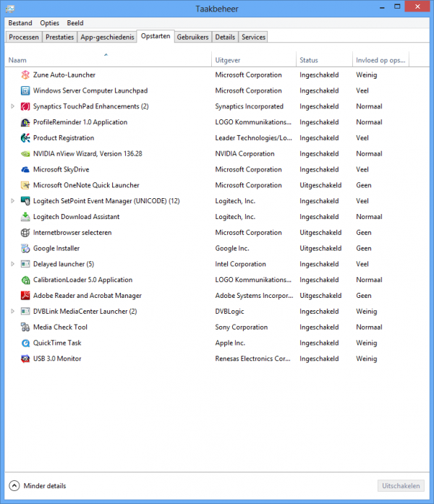This screenshot has width=434, height=504.
Task: Switch to the Details tab
Action: click(225, 38)
